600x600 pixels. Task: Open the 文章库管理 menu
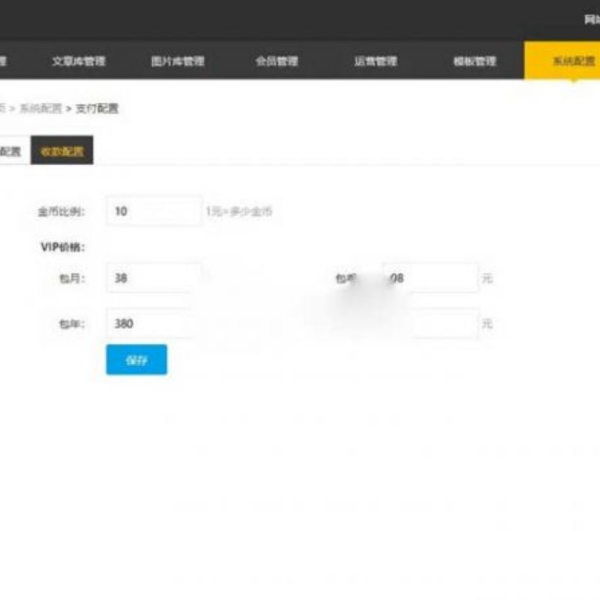point(78,61)
